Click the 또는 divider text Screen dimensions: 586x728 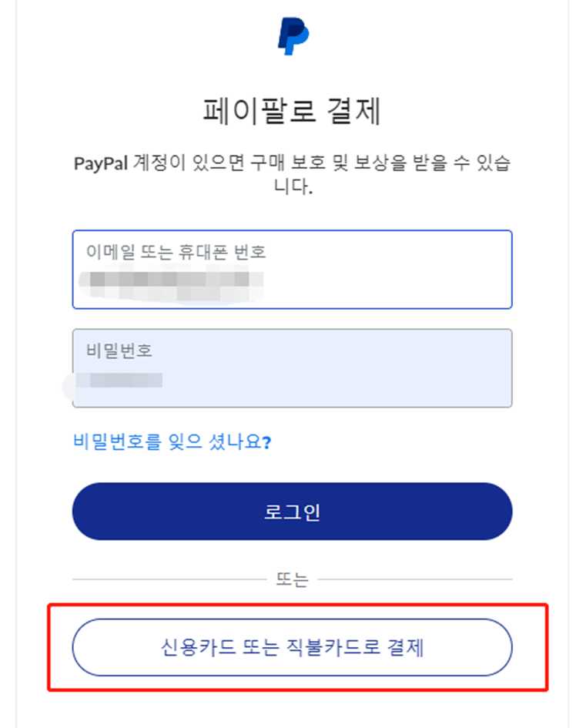point(292,579)
